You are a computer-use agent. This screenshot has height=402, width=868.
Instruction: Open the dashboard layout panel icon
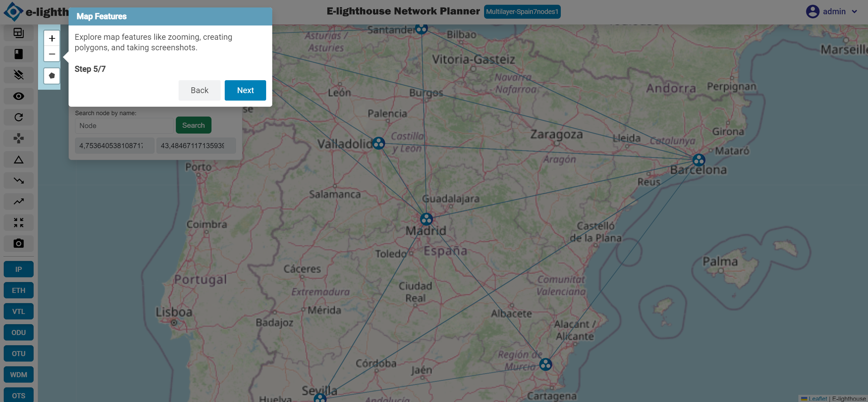click(x=19, y=33)
